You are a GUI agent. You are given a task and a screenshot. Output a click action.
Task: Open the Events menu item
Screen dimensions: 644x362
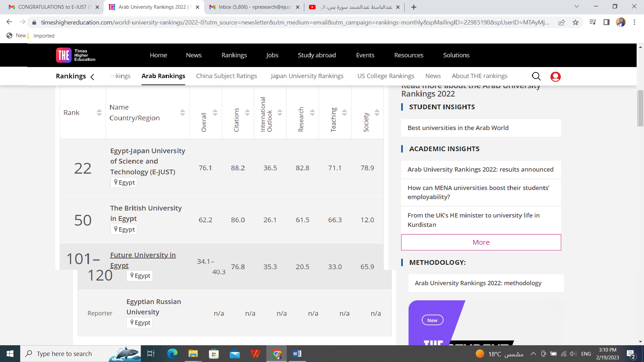click(365, 55)
